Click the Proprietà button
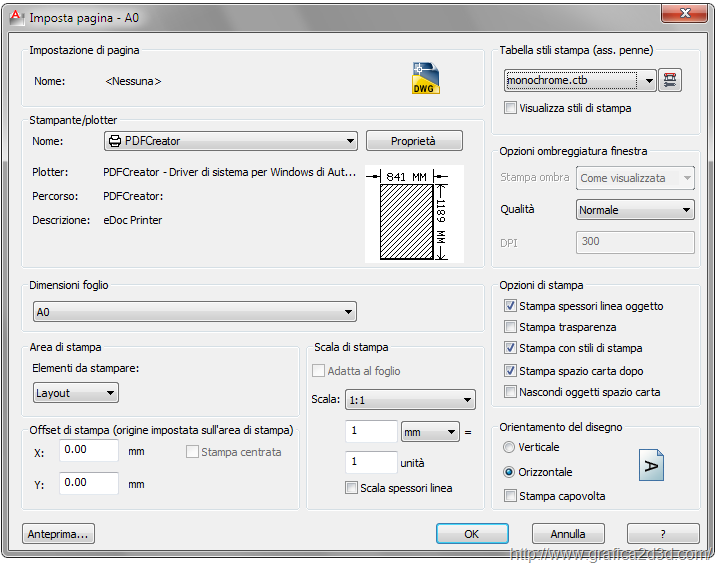Screen dimensions: 722x565 tap(413, 141)
